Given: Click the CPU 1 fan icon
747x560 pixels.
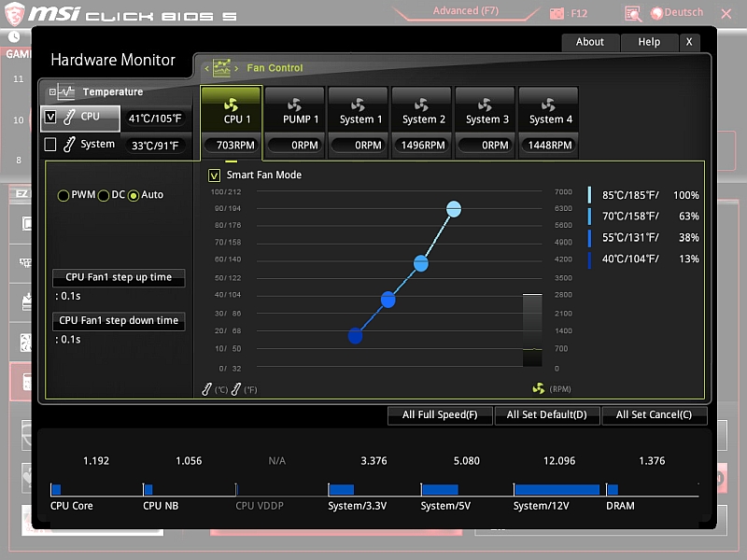Looking at the screenshot, I should [231, 104].
